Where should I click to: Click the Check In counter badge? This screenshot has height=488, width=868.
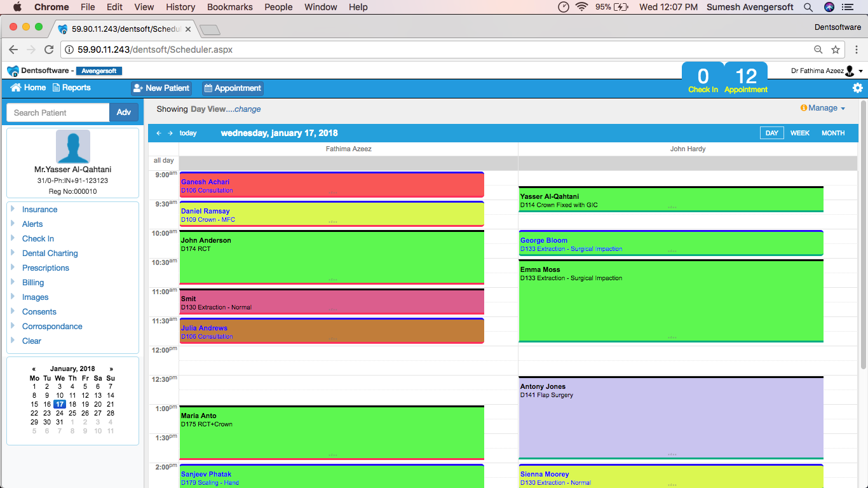702,79
